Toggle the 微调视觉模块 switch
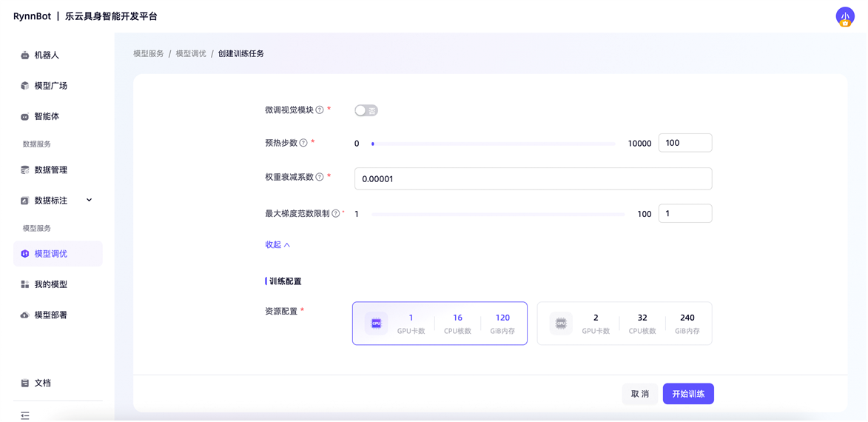This screenshot has width=868, height=422. pyautogui.click(x=366, y=111)
